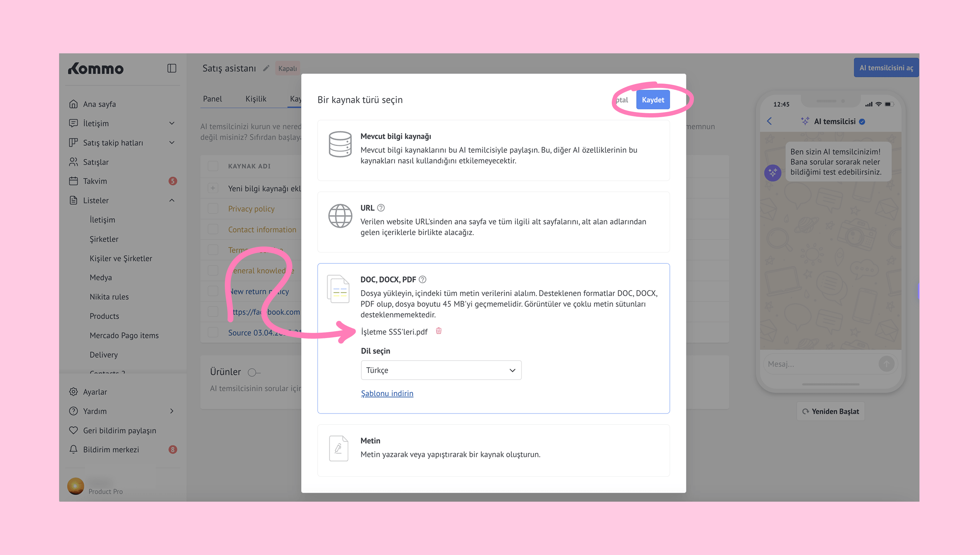Click the help icon next to URL
The width and height of the screenshot is (980, 555).
[x=380, y=208]
